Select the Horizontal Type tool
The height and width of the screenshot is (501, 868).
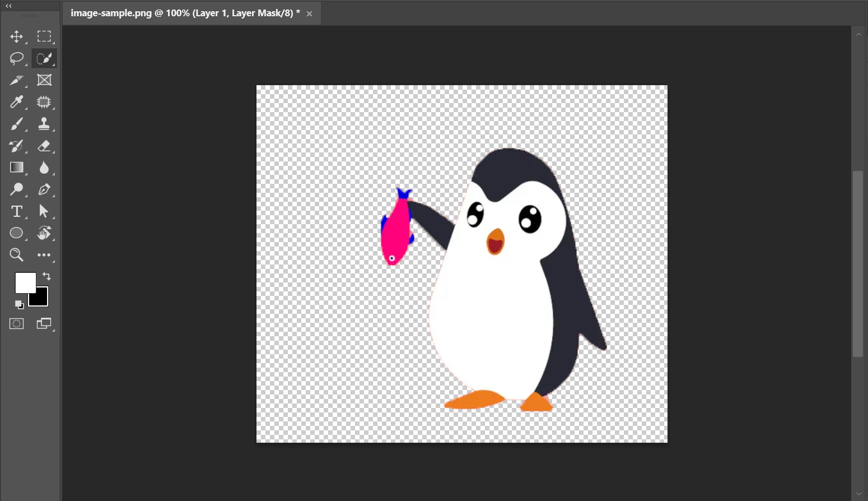(16, 211)
